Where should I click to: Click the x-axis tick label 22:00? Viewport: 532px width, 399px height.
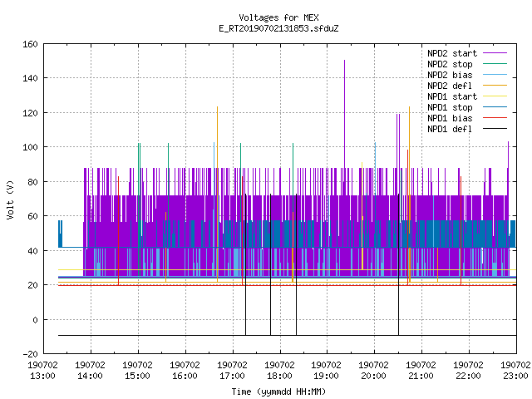[x=468, y=376]
